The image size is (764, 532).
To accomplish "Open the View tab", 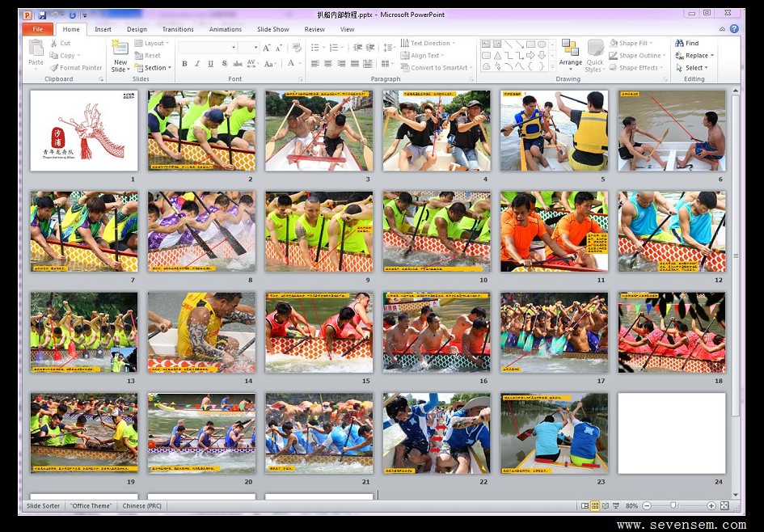I will point(347,29).
